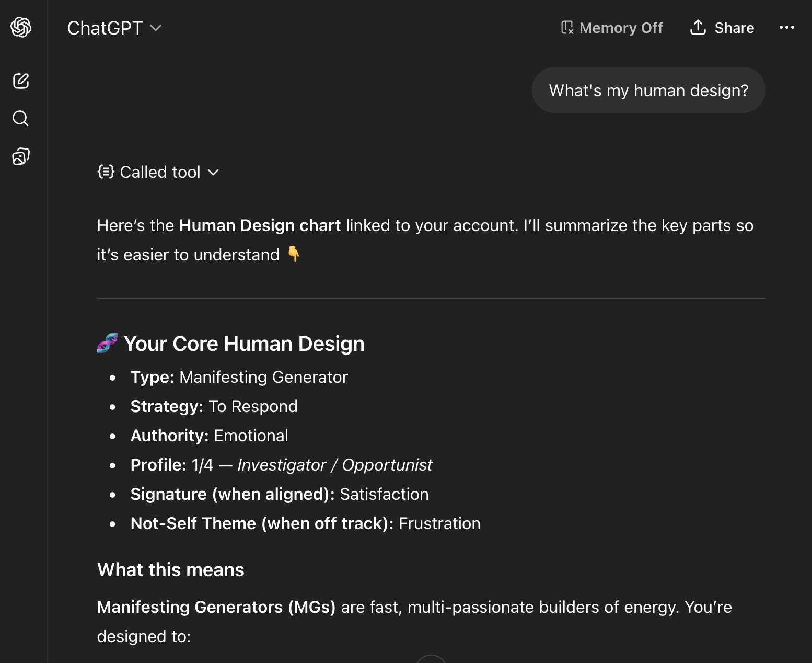The height and width of the screenshot is (663, 812).
Task: Click the curly-brace Called tool icon
Action: point(106,172)
